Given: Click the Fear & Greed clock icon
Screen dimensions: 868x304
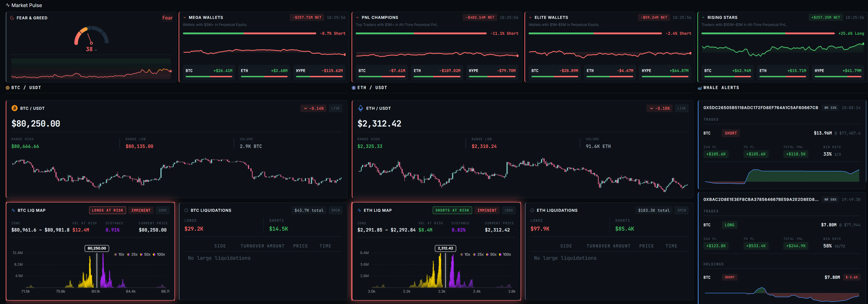Looking at the screenshot, I should click(x=12, y=18).
